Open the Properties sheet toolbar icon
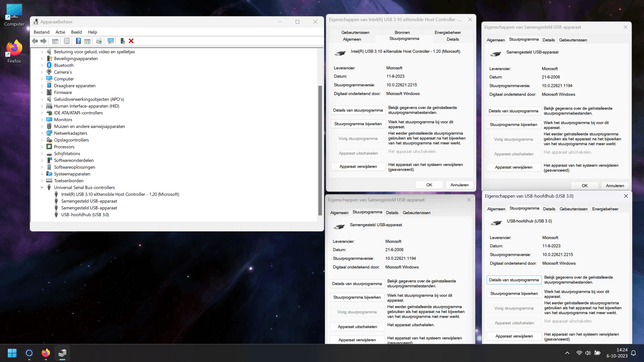The height and width of the screenshot is (362, 644). pyautogui.click(x=67, y=41)
